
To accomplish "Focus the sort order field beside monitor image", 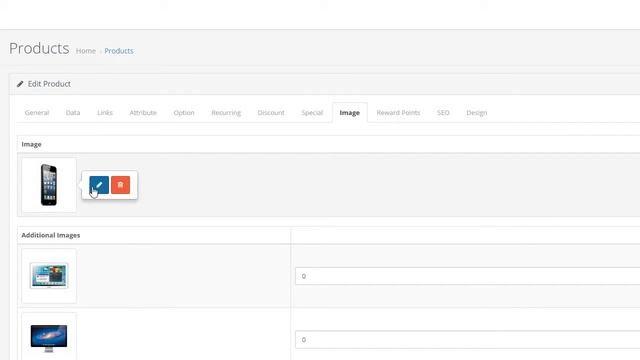I will (x=467, y=340).
